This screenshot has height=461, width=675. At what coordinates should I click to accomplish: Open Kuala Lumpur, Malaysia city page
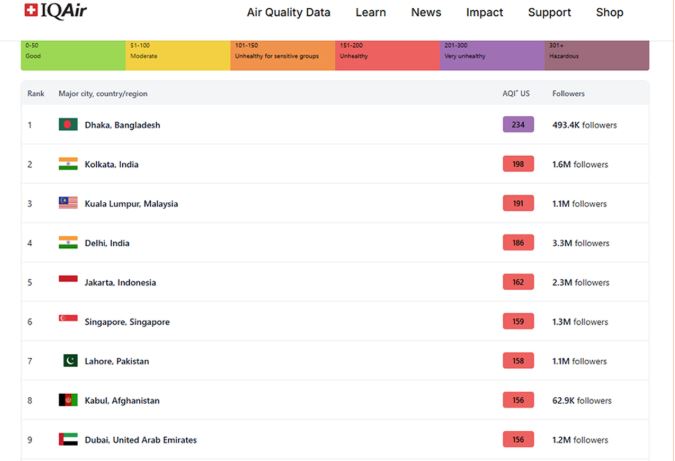[x=131, y=204]
